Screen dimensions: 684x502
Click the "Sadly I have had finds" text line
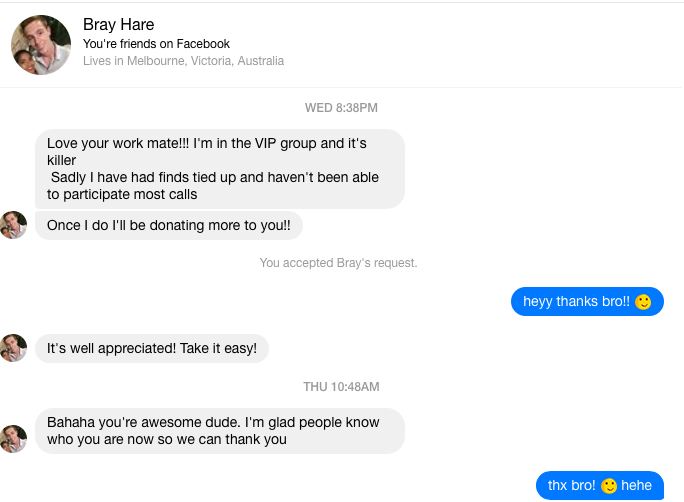pyautogui.click(x=214, y=177)
